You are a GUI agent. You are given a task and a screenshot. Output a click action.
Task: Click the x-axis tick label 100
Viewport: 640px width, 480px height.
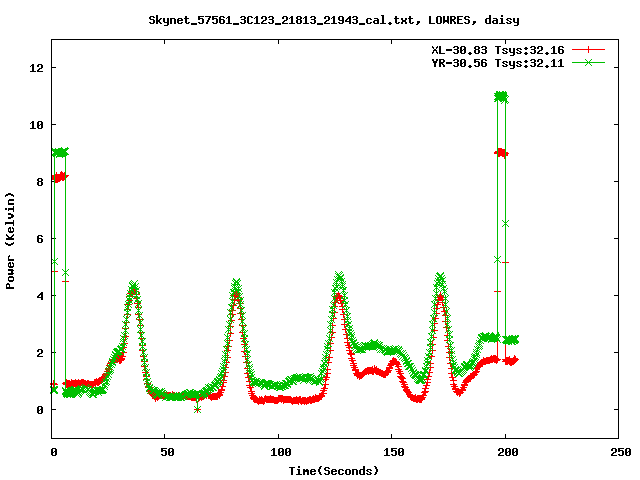281,452
